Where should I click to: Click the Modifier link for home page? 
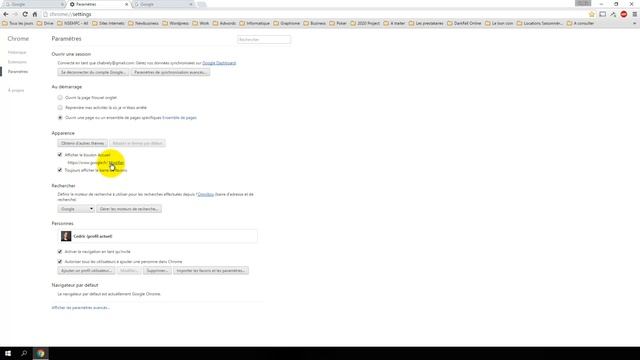point(116,162)
